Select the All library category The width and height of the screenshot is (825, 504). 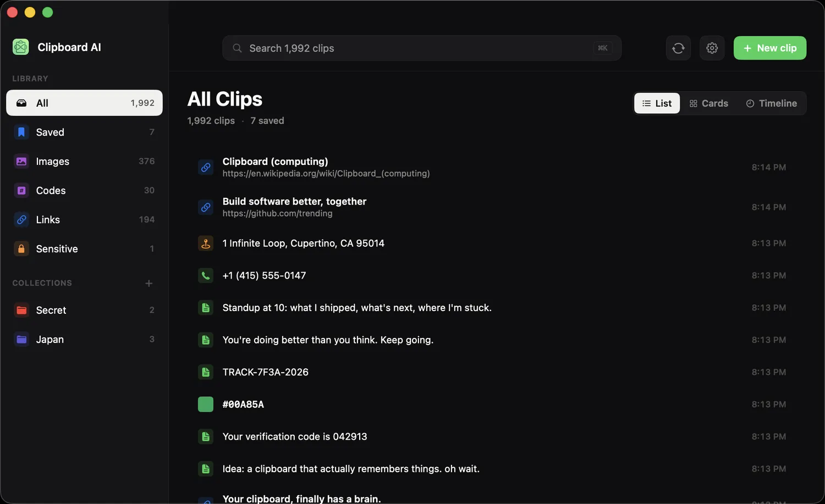pyautogui.click(x=84, y=103)
